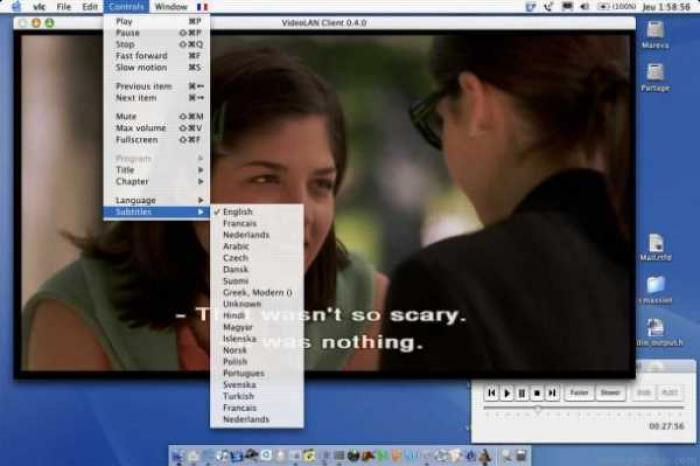This screenshot has width=700, height=466.
Task: Select Polish subtitles
Action: pyautogui.click(x=257, y=362)
